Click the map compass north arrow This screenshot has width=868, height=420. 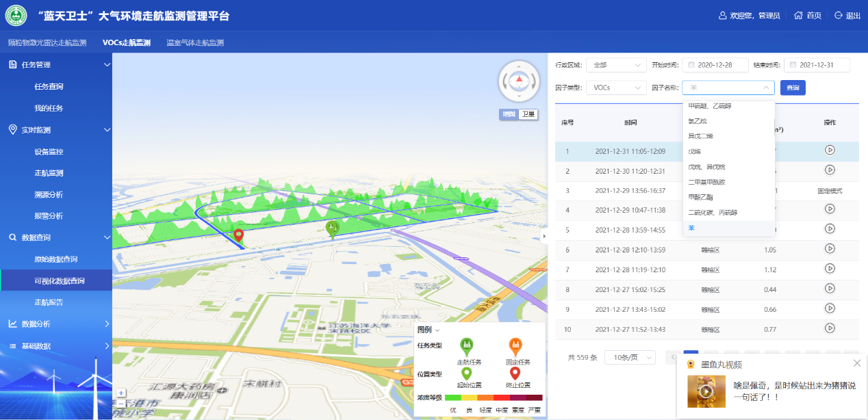[519, 79]
